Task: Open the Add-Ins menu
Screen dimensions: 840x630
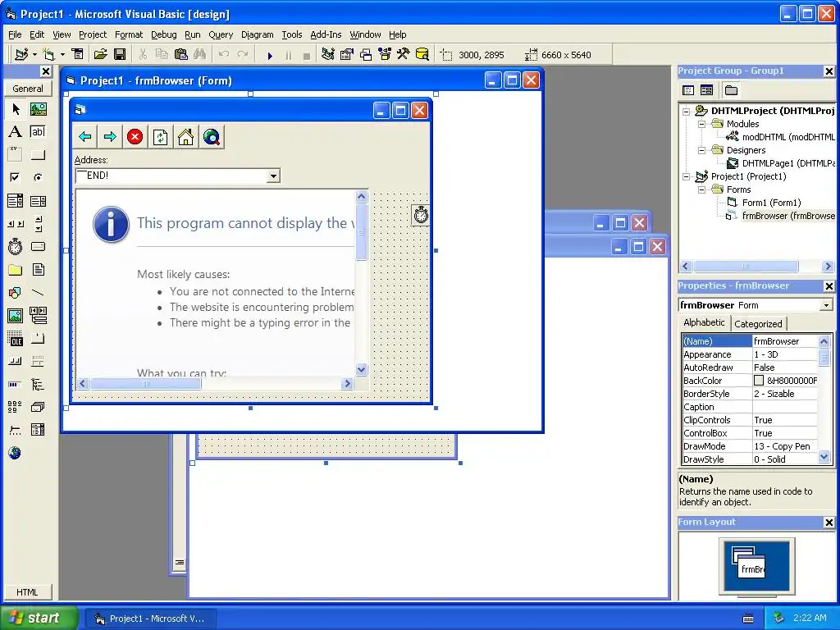Action: tap(326, 34)
